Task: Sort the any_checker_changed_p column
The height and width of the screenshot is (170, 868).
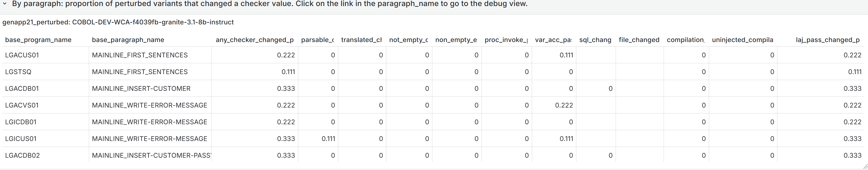Action: 254,40
